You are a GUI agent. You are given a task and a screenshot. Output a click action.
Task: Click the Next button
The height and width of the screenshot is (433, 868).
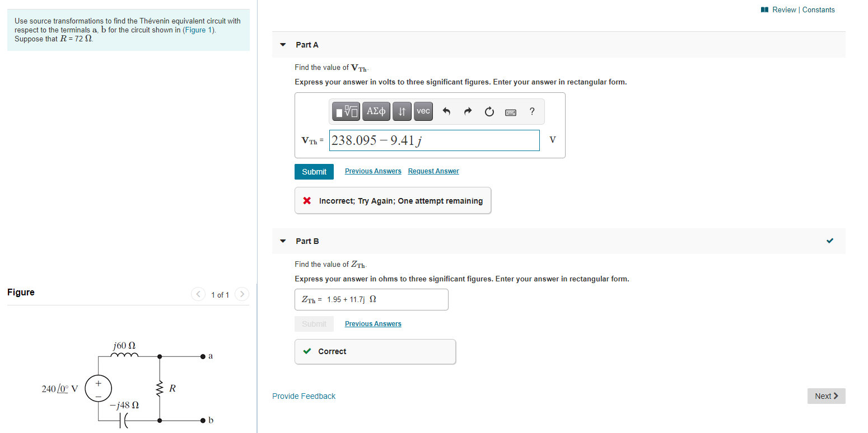(826, 396)
